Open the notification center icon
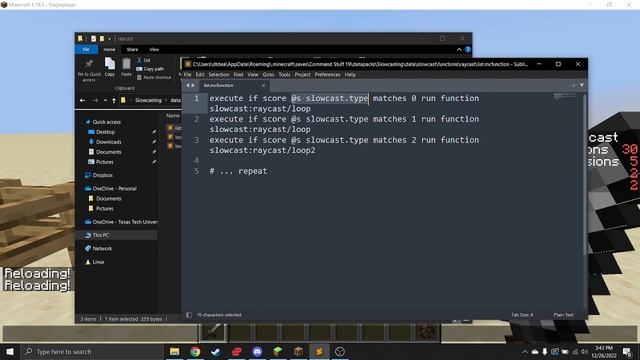This screenshot has width=640, height=360. (x=627, y=351)
